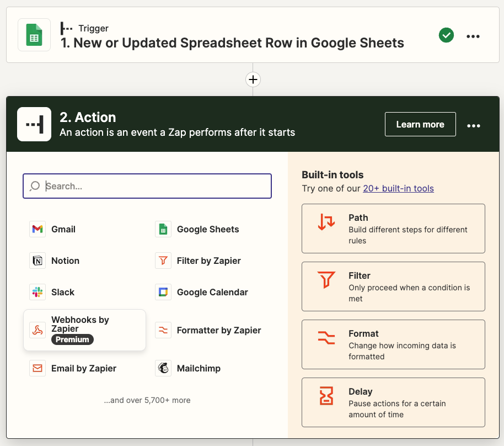This screenshot has width=504, height=446.
Task: Select the Mailchimp app icon
Action: [163, 368]
